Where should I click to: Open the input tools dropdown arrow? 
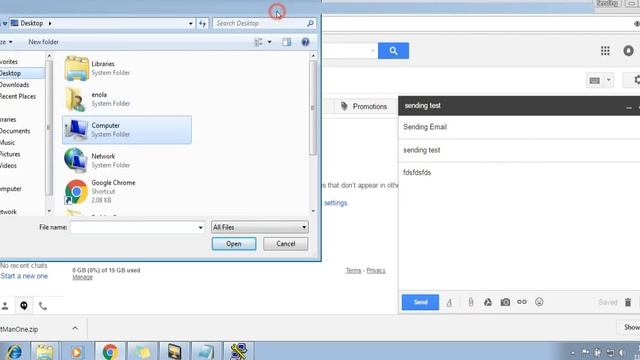(x=609, y=80)
